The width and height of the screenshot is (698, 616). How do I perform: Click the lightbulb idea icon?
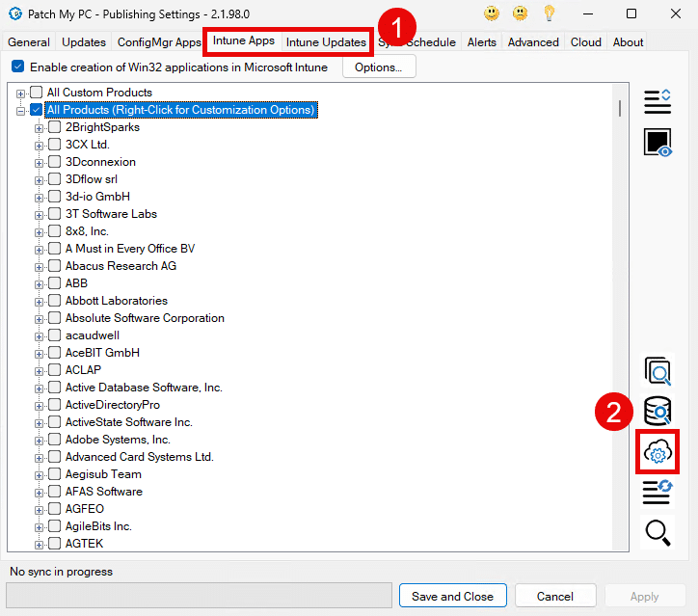pos(549,13)
